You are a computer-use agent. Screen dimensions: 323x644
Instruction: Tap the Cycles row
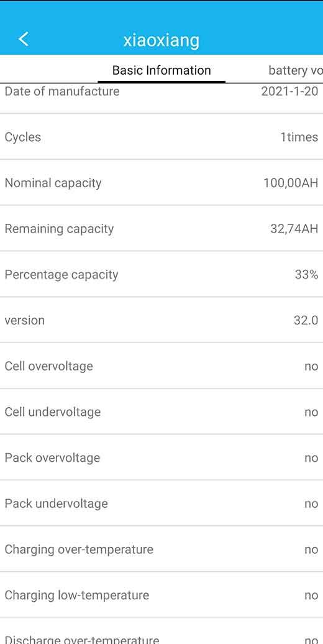pyautogui.click(x=161, y=137)
